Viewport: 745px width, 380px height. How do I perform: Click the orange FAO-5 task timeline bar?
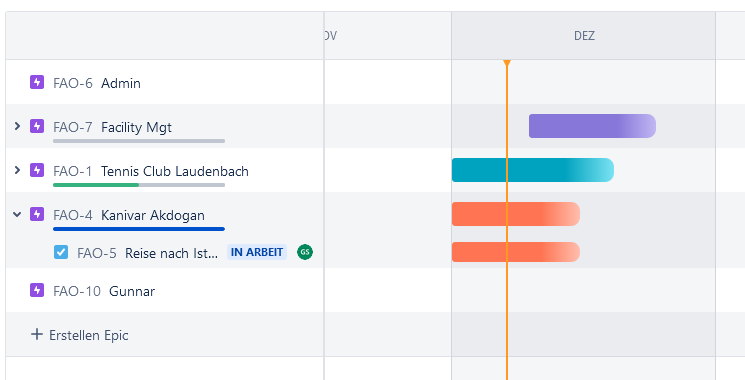click(x=516, y=252)
